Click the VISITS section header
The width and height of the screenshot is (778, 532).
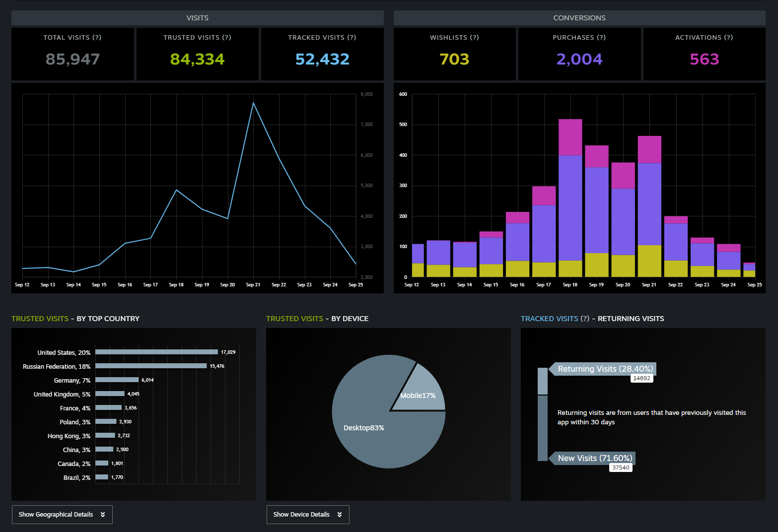click(x=198, y=18)
